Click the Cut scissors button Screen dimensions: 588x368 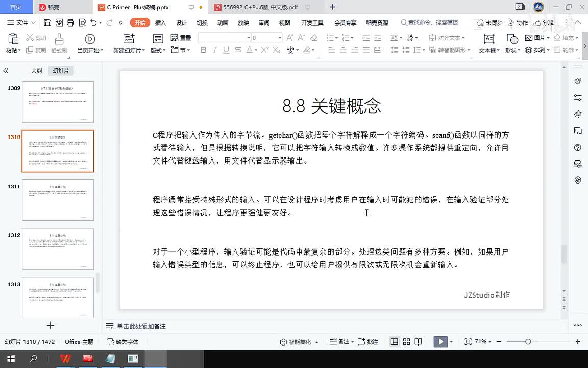(x=36, y=38)
